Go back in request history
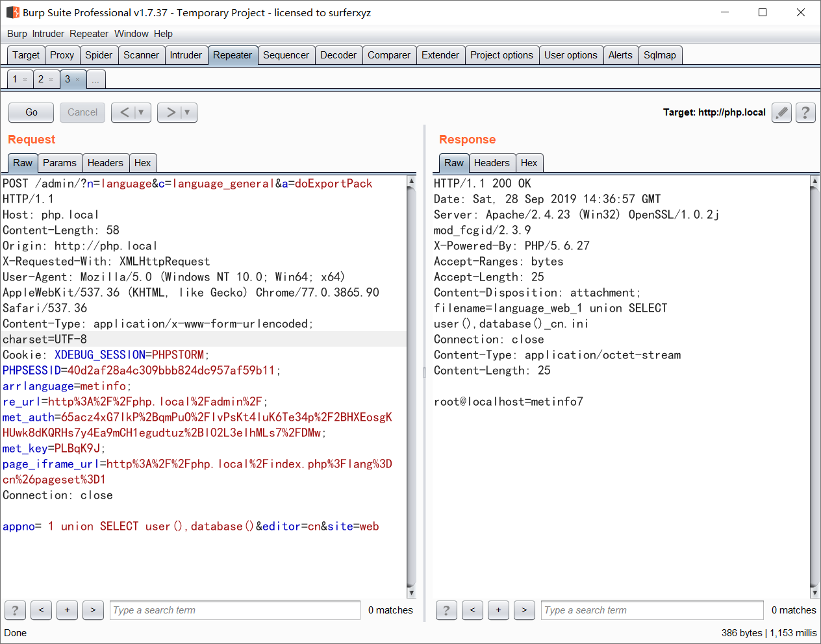Viewport: 821px width, 644px height. [x=124, y=112]
